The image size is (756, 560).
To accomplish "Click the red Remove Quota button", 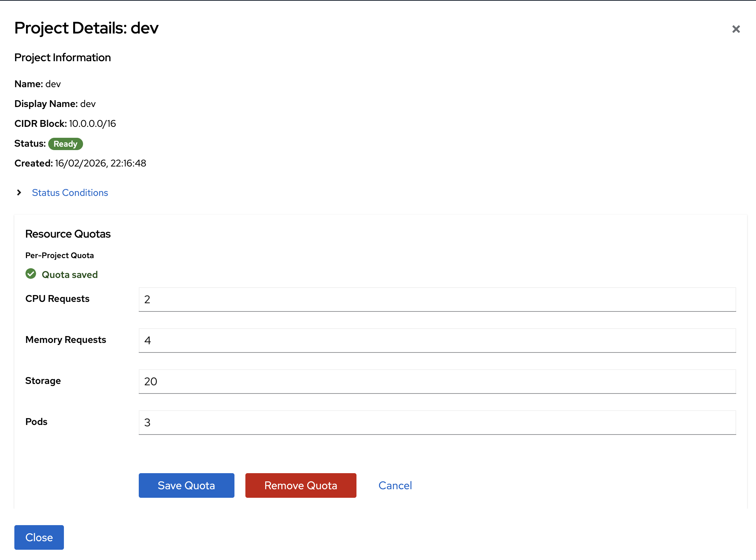I will (300, 485).
